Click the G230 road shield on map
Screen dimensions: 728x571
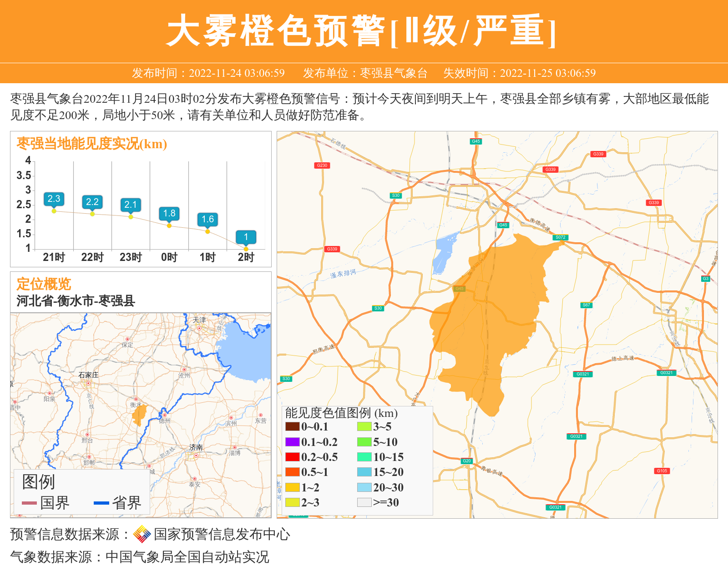(x=322, y=165)
